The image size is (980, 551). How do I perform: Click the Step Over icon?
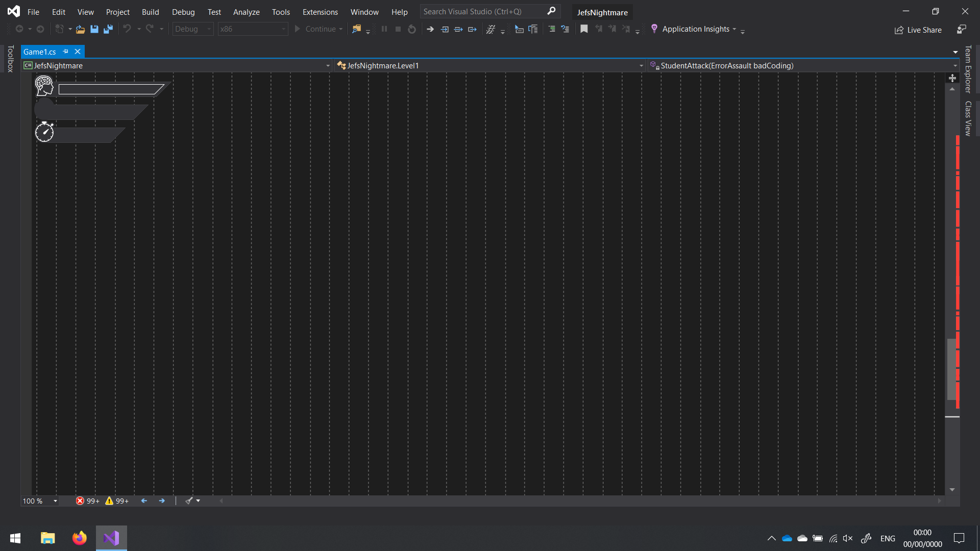(x=459, y=29)
